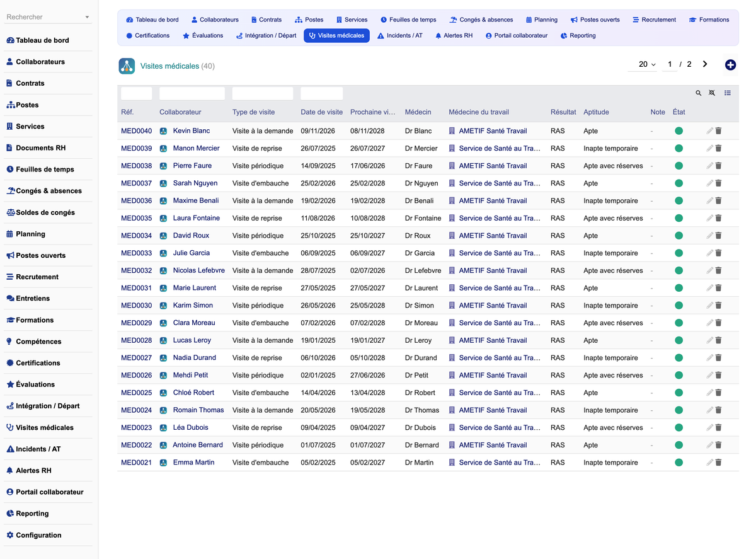756x559 pixels.
Task: Open the Reporting tab in top navigation
Action: pyautogui.click(x=578, y=36)
